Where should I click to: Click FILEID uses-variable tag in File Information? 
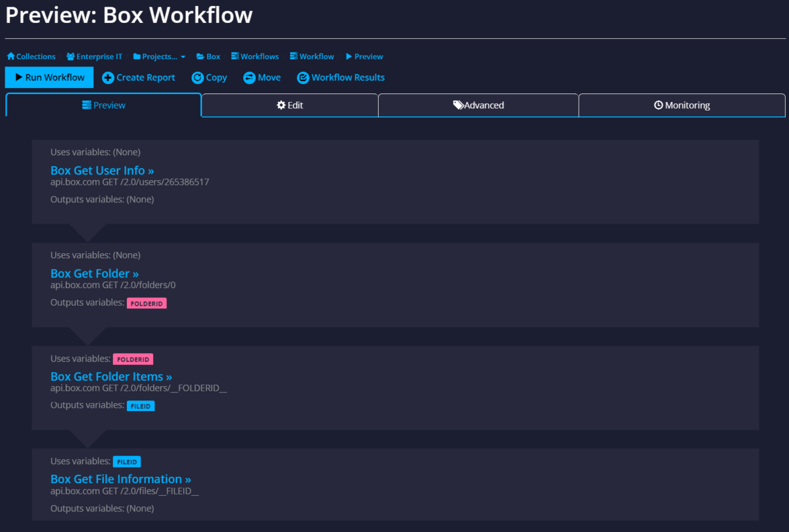click(127, 462)
